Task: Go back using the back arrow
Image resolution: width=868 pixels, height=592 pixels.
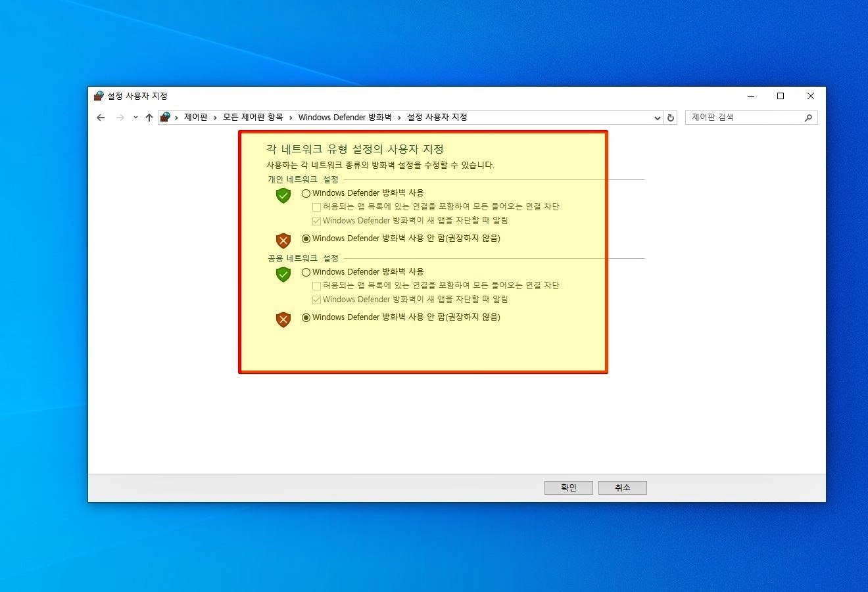Action: tap(101, 118)
